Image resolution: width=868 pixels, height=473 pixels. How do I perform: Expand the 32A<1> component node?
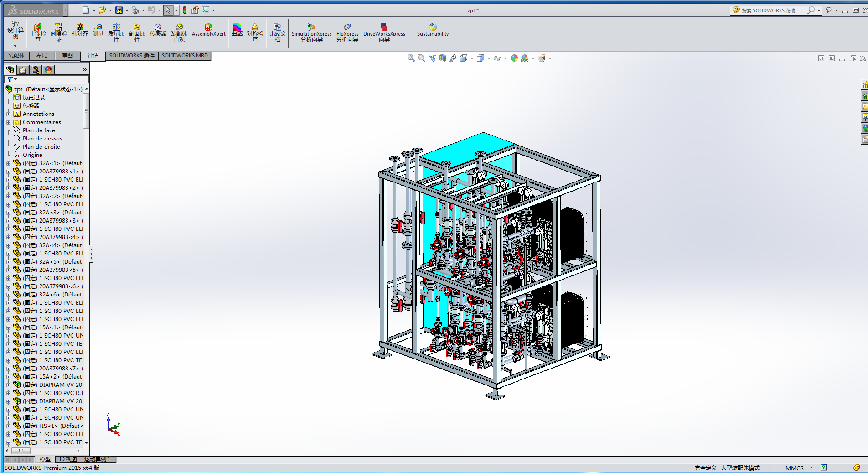(x=8, y=163)
